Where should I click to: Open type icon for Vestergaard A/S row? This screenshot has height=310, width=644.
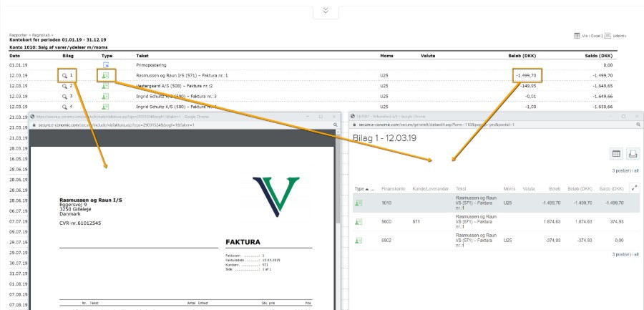tap(105, 85)
